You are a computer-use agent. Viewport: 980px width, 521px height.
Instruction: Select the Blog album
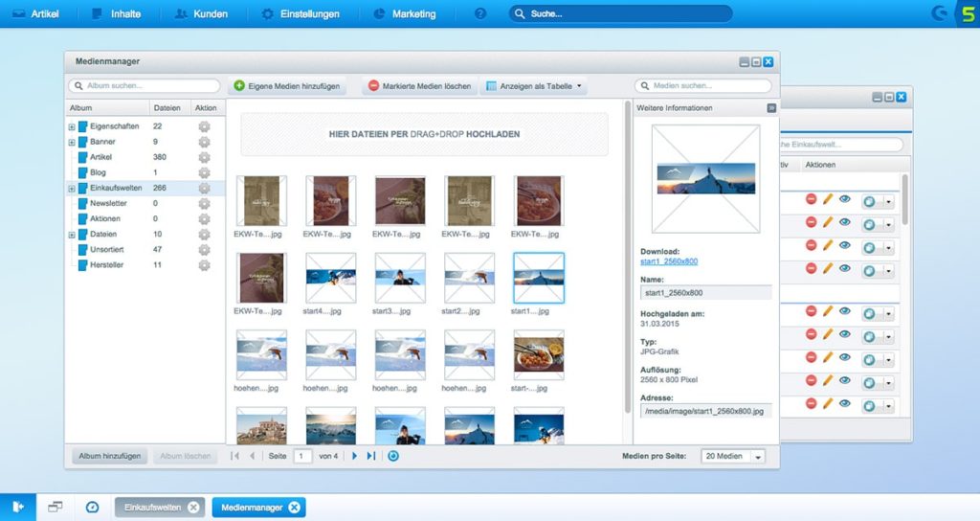(98, 172)
